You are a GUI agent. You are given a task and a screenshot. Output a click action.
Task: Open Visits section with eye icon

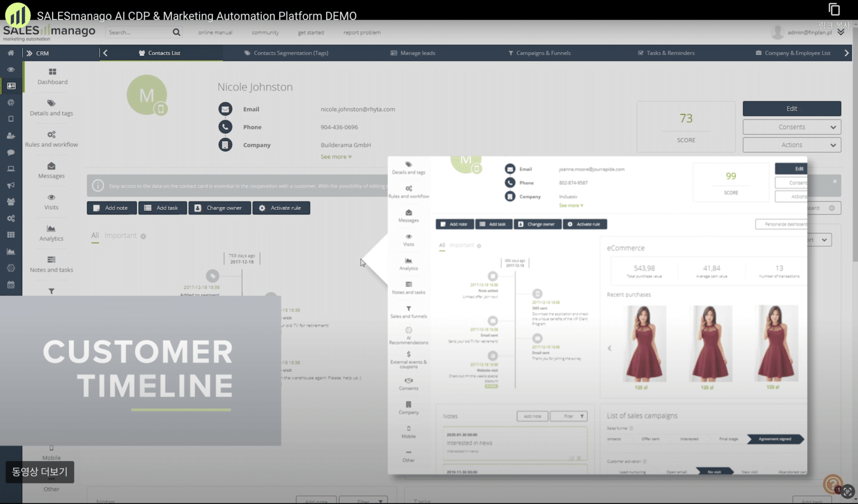(x=51, y=201)
